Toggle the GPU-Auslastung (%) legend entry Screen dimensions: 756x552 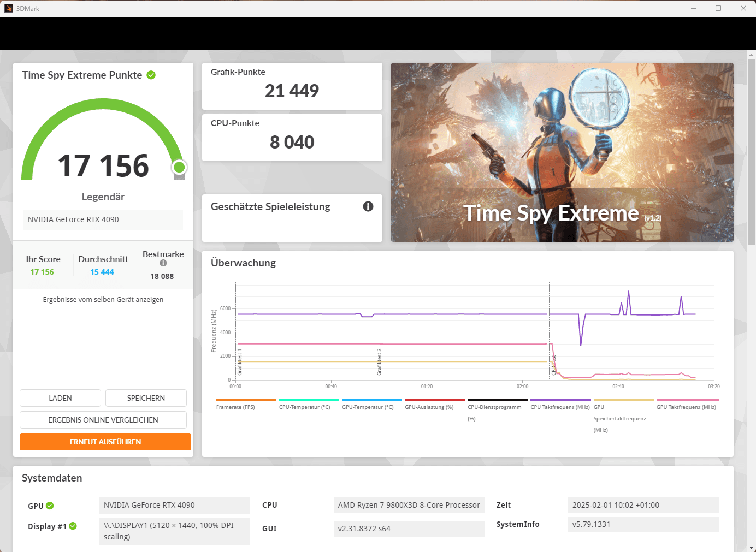tap(435, 404)
